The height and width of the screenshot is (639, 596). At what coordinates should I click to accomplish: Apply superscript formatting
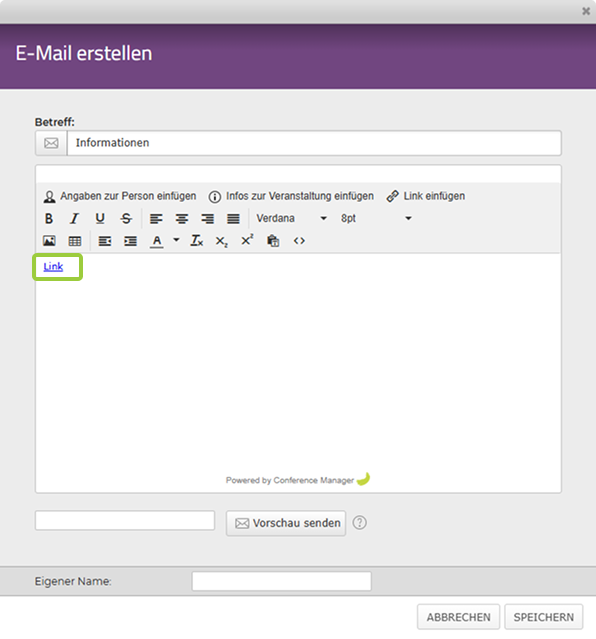(247, 241)
